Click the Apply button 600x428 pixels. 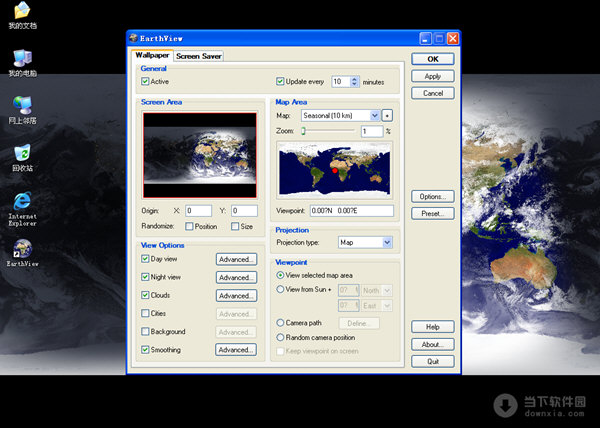433,76
